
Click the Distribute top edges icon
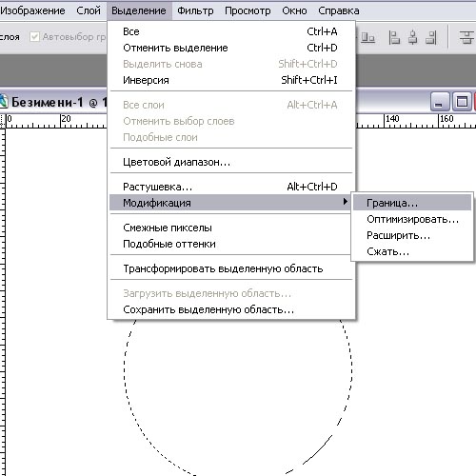point(466,38)
